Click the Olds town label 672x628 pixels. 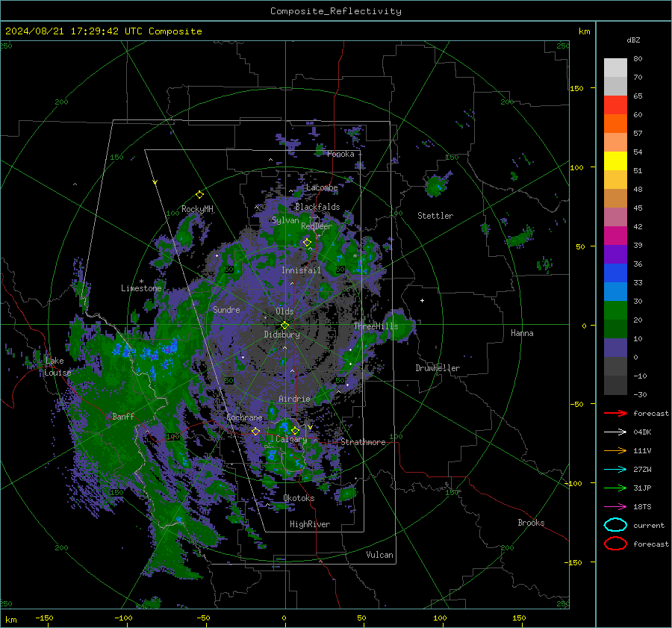[284, 311]
